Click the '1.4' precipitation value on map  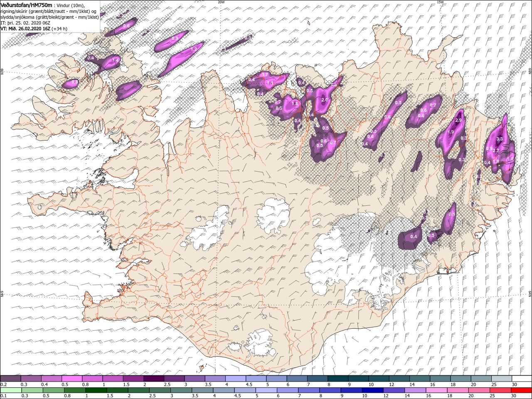116,60
